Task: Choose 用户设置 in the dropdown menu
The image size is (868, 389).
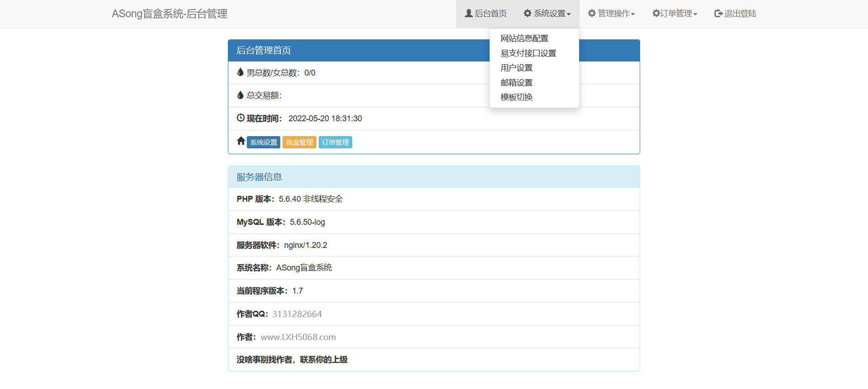Action: click(534, 68)
